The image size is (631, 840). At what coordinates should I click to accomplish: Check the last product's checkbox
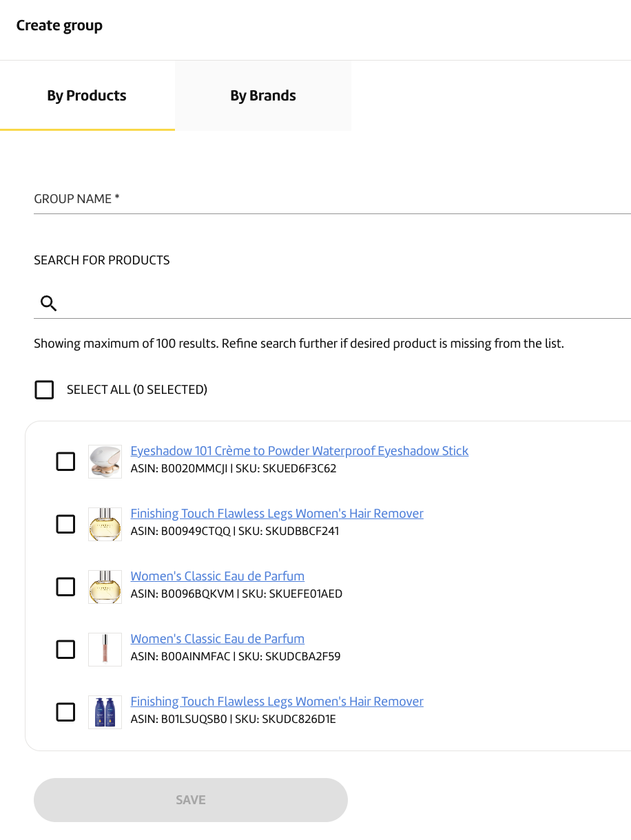[65, 712]
